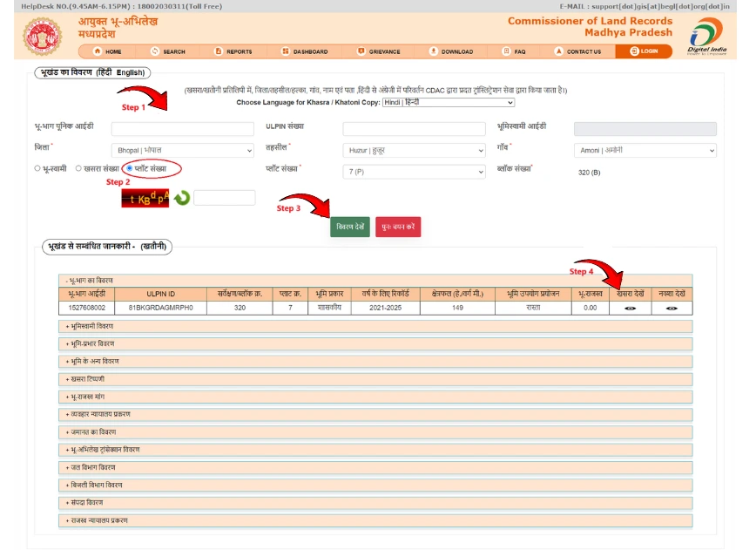
Task: Click the भू-राजस्व value 0.00
Action: tap(591, 308)
